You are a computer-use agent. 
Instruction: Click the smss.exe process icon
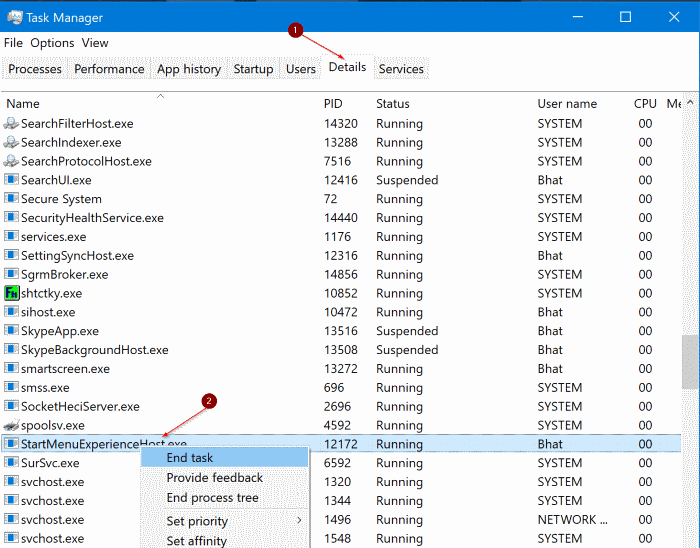[11, 387]
